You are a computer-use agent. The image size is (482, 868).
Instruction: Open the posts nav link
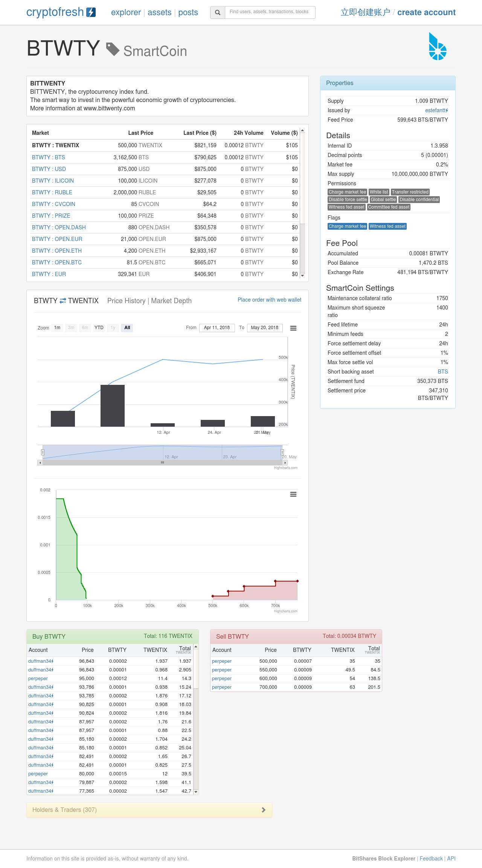[188, 12]
